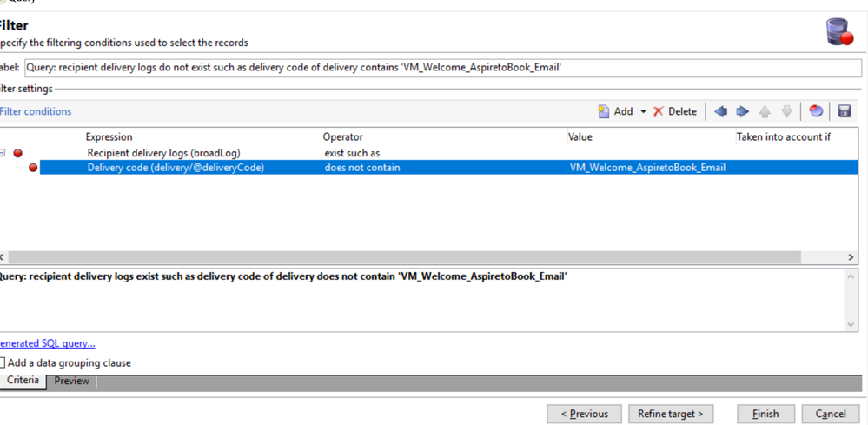Image resolution: width=868 pixels, height=425 pixels.
Task: Click the grayed-out up arrow icon
Action: 765,111
